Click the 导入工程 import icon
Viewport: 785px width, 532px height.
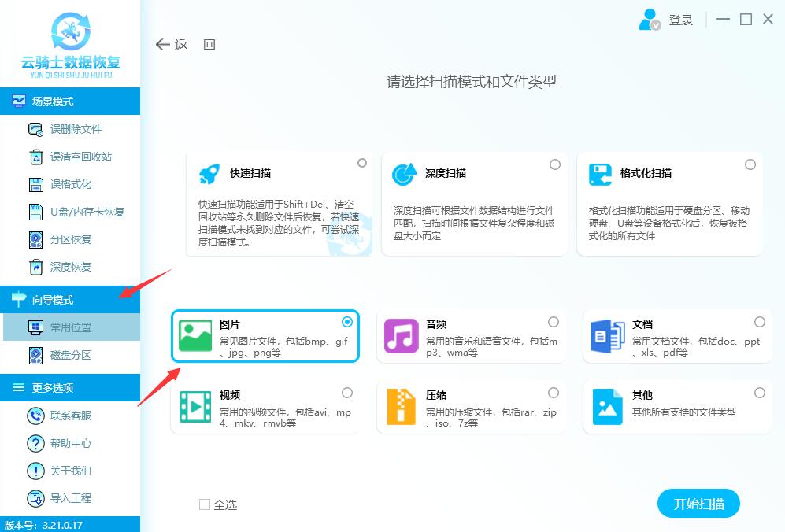coord(35,498)
